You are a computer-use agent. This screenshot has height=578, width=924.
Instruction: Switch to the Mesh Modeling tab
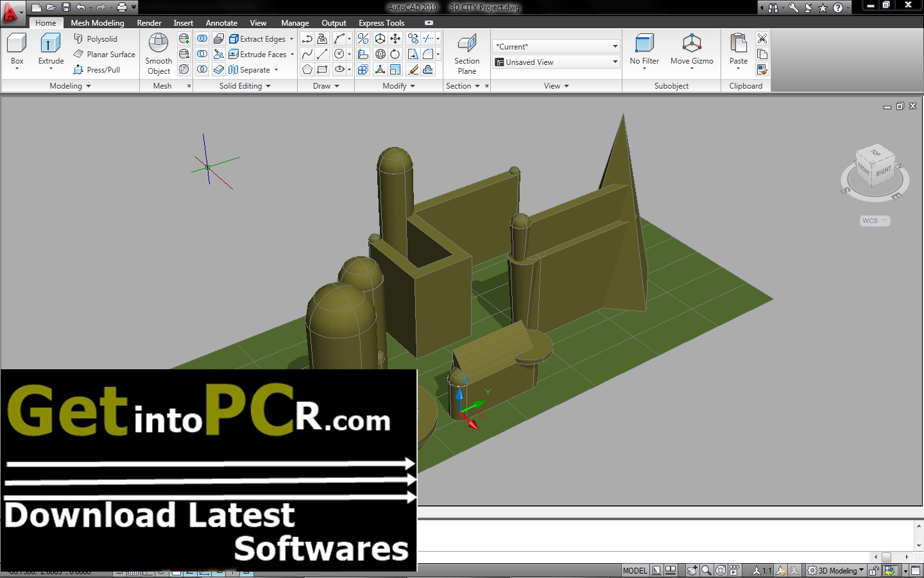[x=98, y=23]
